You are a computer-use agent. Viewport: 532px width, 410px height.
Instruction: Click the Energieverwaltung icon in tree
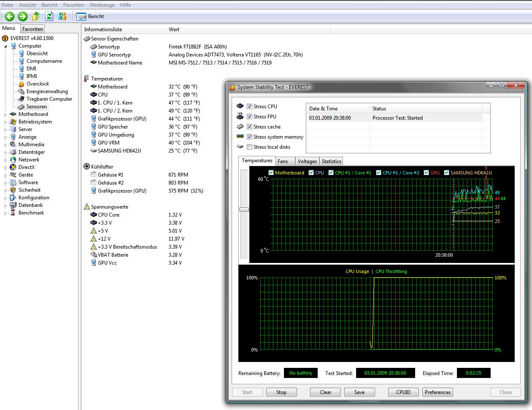click(21, 91)
